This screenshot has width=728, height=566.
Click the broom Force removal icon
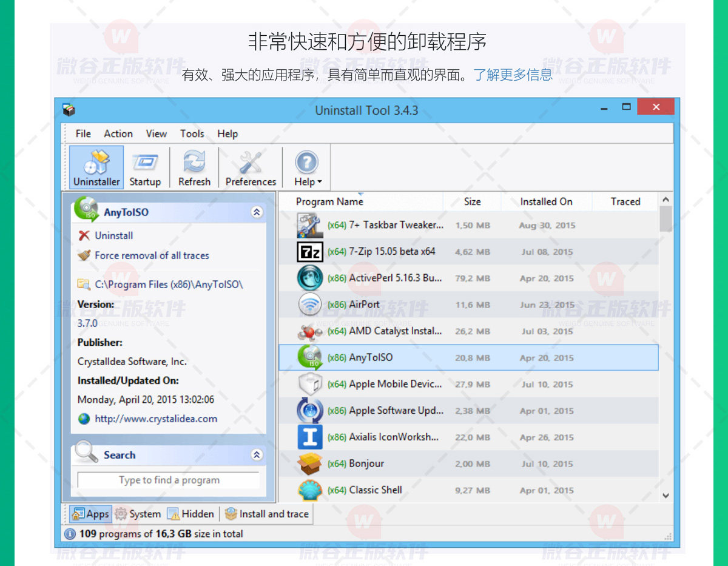click(84, 255)
